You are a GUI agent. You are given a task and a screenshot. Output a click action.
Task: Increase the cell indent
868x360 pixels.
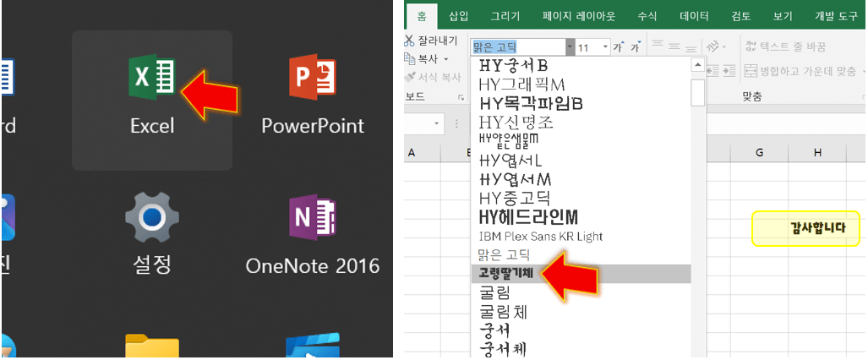click(x=729, y=71)
